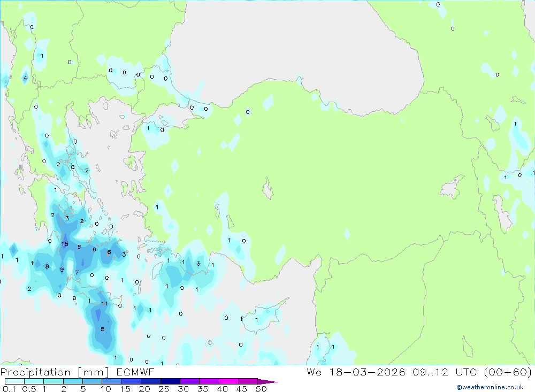Select the '9' precipitation value on map
The height and width of the screenshot is (392, 535).
62,270
